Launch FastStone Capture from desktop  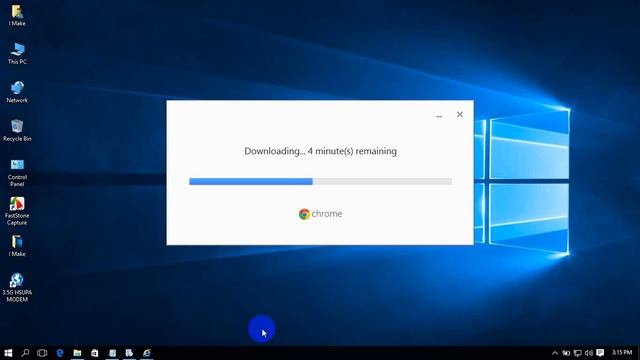(17, 211)
